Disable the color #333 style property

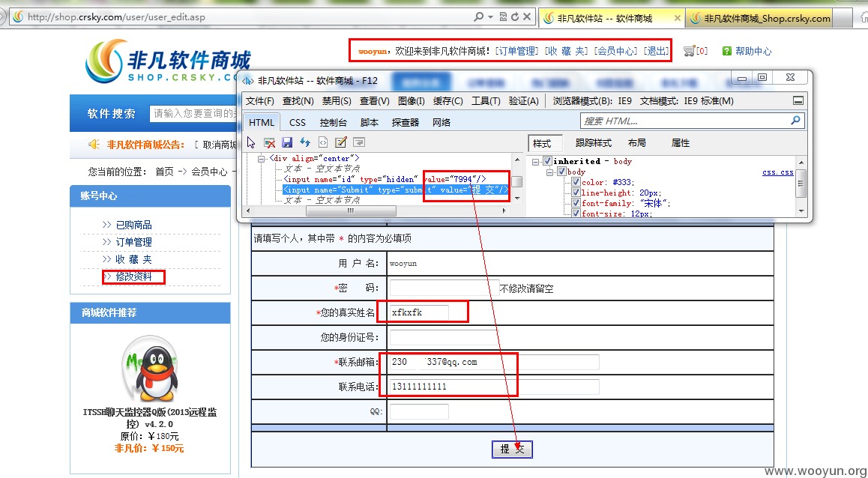pos(576,182)
